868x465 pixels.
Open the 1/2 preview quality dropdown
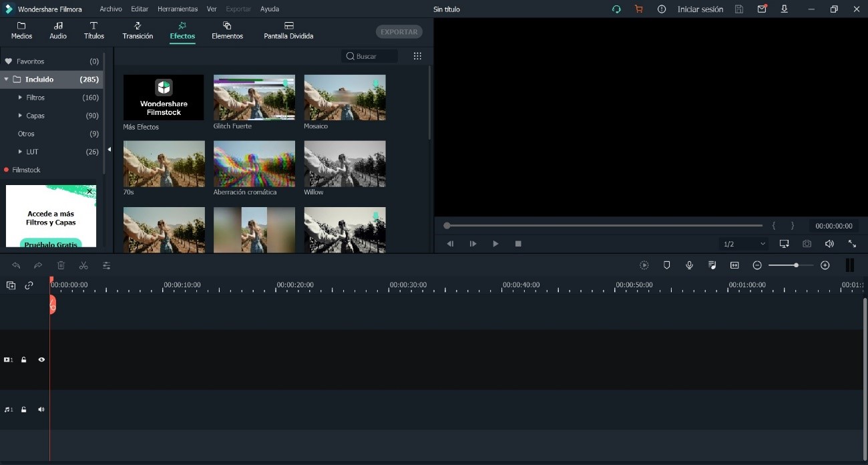(744, 244)
